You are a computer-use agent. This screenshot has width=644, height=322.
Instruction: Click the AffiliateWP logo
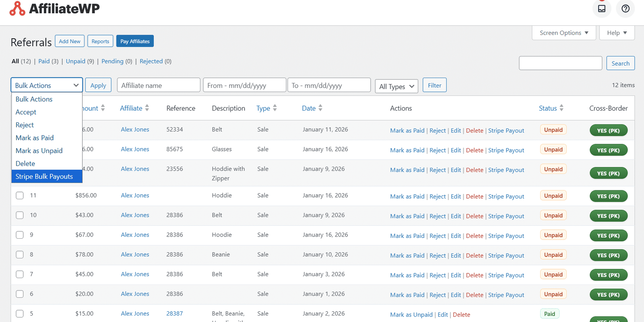coord(54,8)
